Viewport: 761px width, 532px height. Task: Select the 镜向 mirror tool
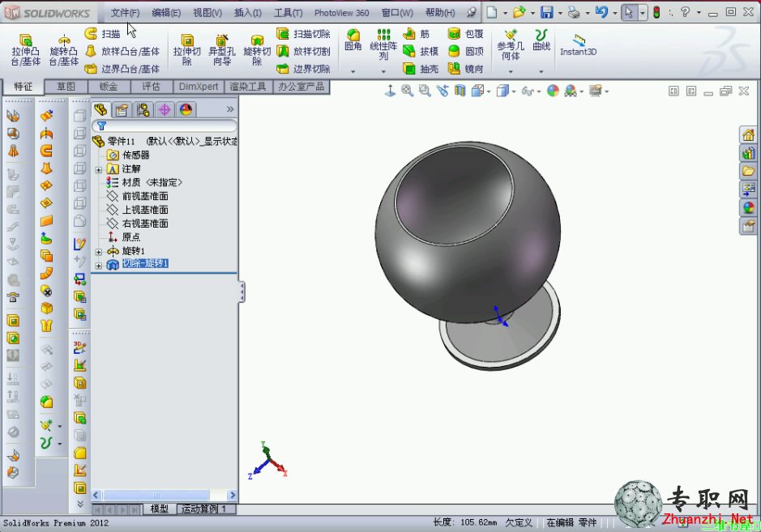[x=465, y=68]
